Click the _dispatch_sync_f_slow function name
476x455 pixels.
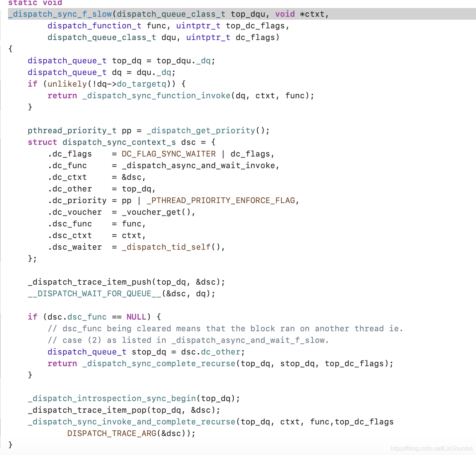click(60, 14)
